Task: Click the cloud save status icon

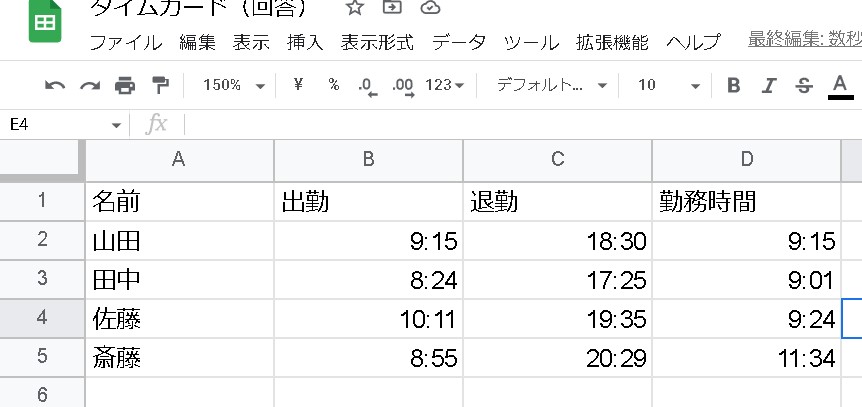Action: click(x=430, y=8)
